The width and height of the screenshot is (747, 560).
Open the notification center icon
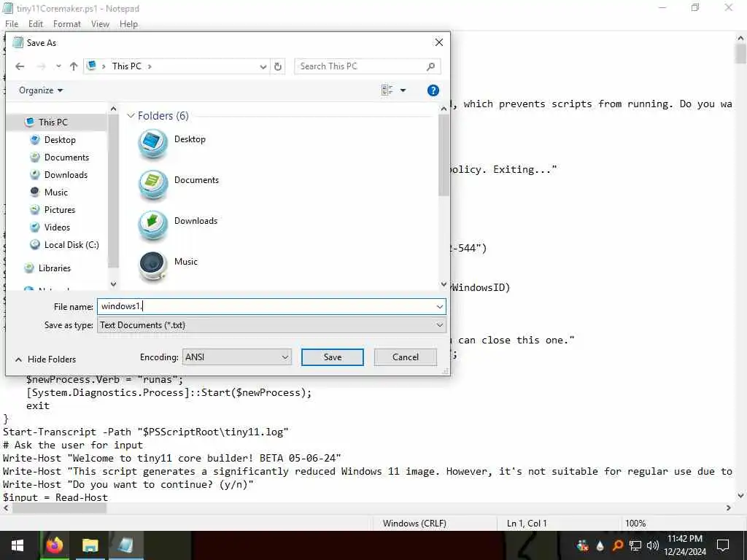click(723, 545)
